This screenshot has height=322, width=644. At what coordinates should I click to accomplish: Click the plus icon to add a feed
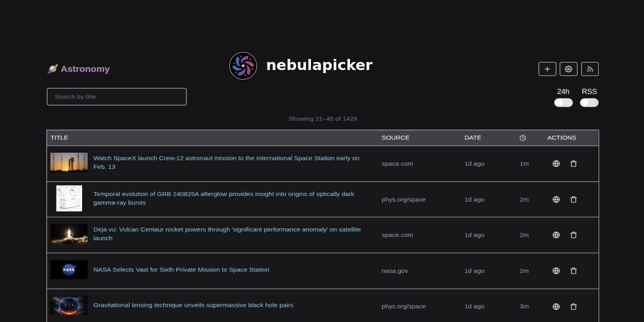[547, 69]
